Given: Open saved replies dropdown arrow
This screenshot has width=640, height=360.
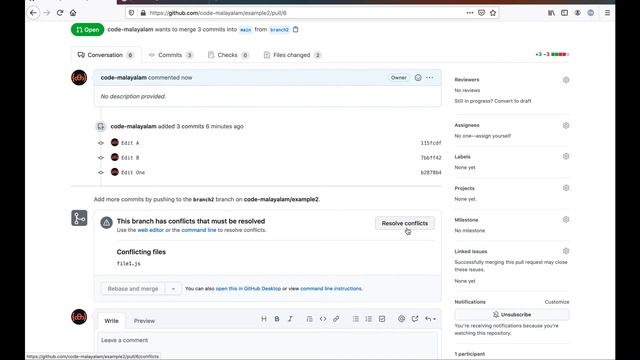Looking at the screenshot, I should (430, 319).
